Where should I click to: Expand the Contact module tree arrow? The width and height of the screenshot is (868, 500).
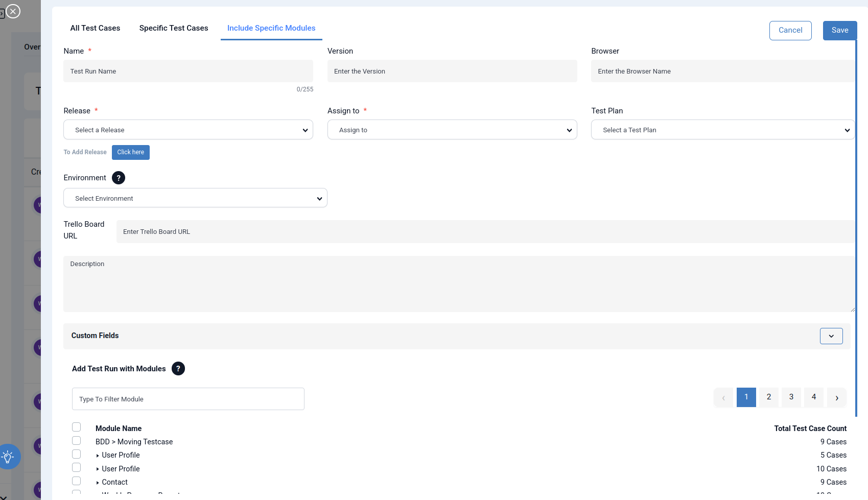98,483
